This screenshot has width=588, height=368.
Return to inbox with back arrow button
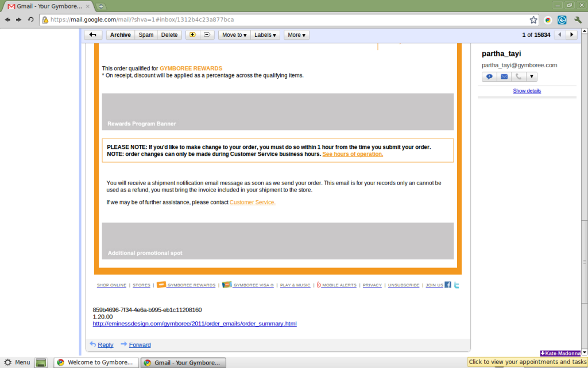[93, 35]
